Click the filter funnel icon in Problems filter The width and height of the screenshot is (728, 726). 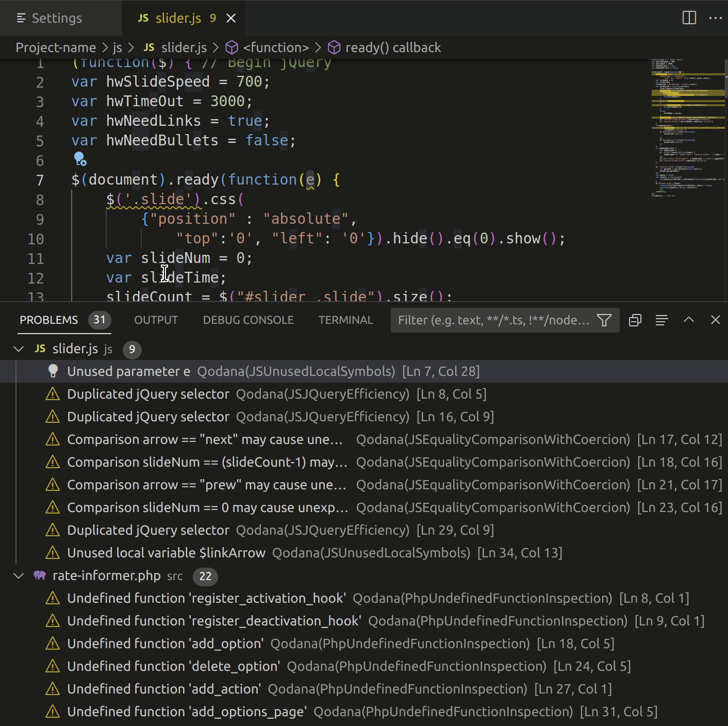point(604,320)
